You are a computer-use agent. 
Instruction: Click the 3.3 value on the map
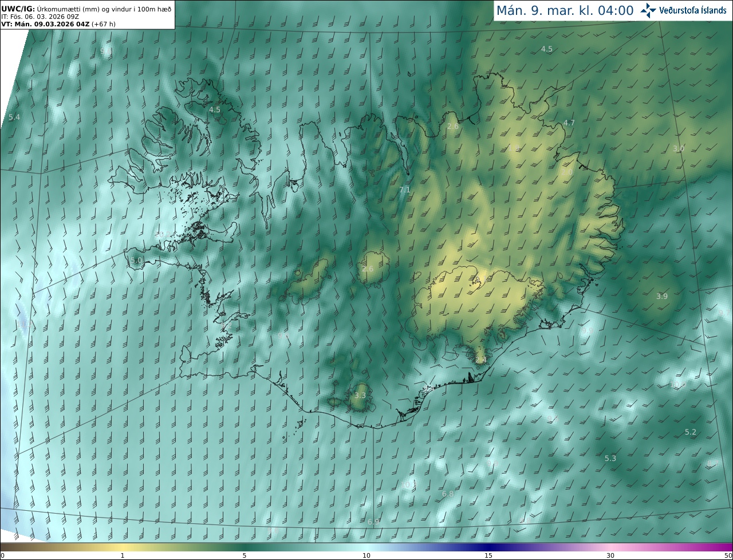point(360,396)
